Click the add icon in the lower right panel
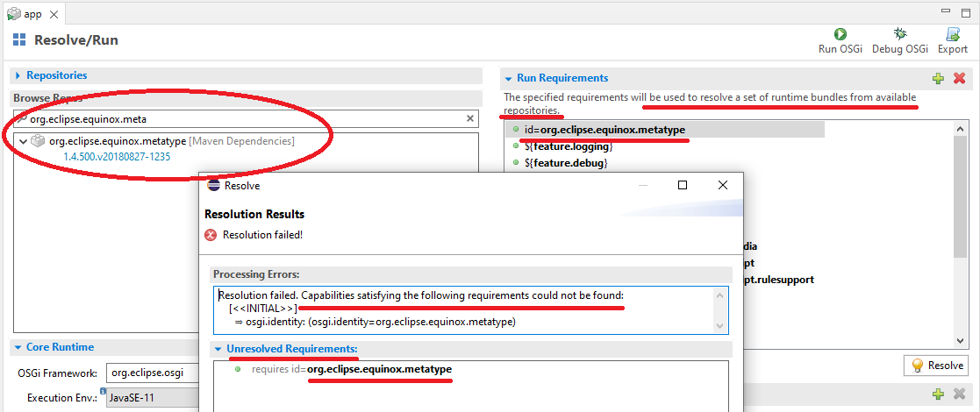 click(x=938, y=394)
